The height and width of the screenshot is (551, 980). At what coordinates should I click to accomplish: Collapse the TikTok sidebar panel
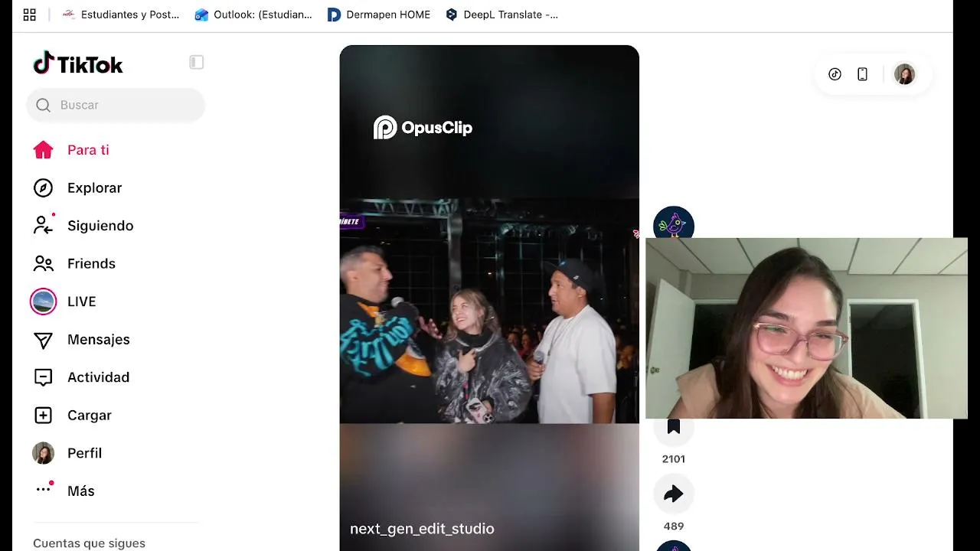(x=197, y=62)
